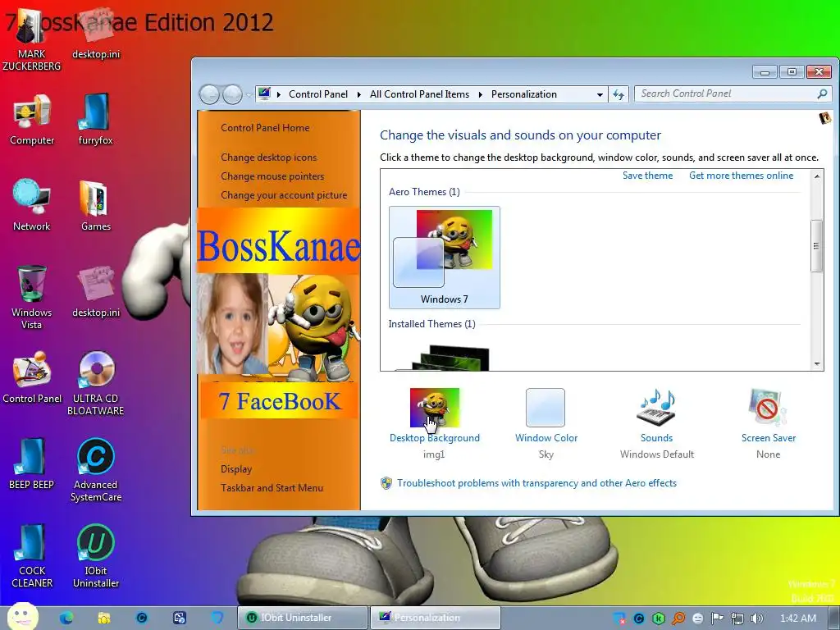Viewport: 840px width, 630px height.
Task: Launch Microsoft Edge from the taskbar
Action: 66,618
